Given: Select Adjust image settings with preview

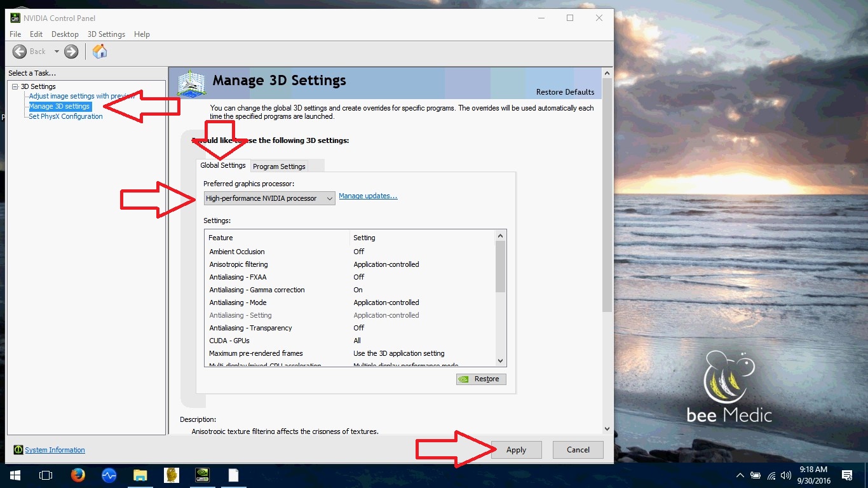Looking at the screenshot, I should (x=83, y=96).
